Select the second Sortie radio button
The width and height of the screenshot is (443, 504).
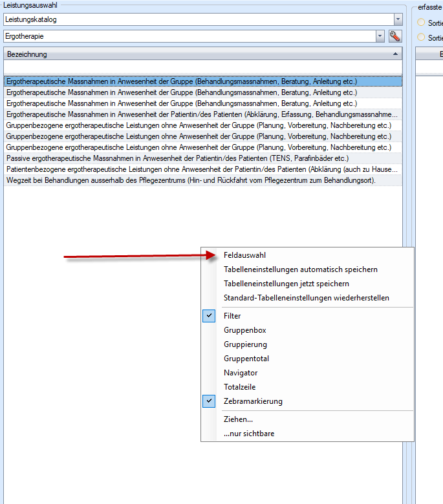(421, 37)
